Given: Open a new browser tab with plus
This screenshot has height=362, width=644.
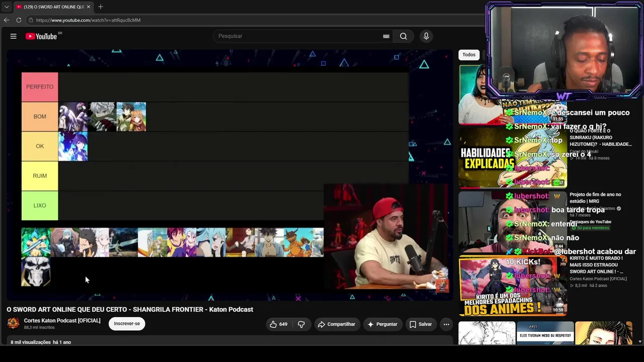Looking at the screenshot, I should coord(101,7).
